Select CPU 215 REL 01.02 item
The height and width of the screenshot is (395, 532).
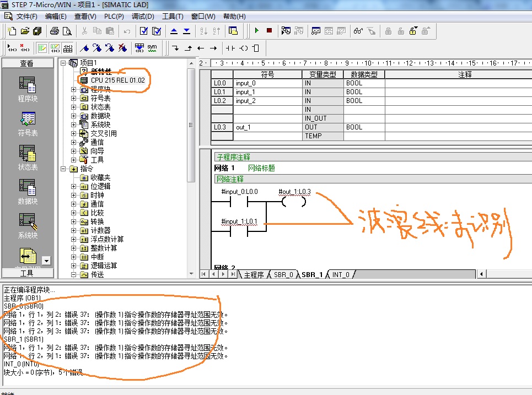(117, 80)
